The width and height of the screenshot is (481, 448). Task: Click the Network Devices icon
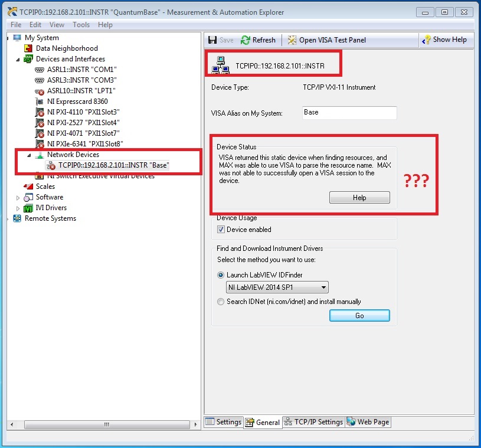40,155
